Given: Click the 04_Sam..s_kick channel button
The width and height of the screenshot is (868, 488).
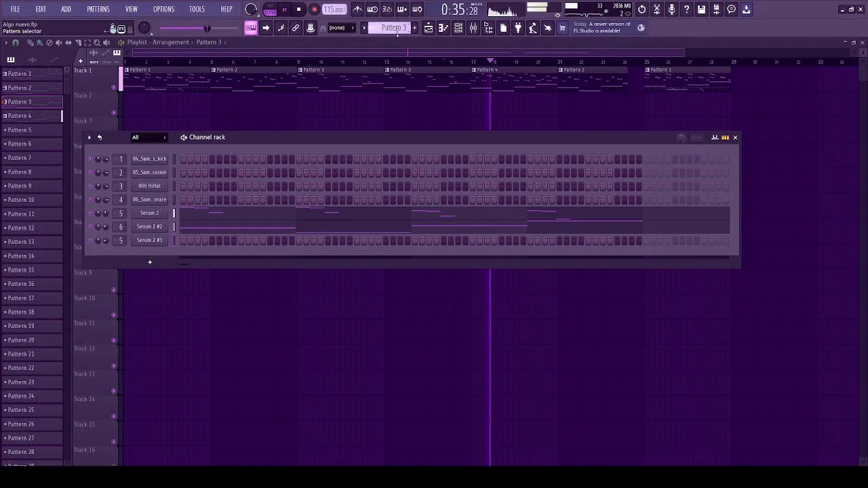Looking at the screenshot, I should pyautogui.click(x=149, y=159).
